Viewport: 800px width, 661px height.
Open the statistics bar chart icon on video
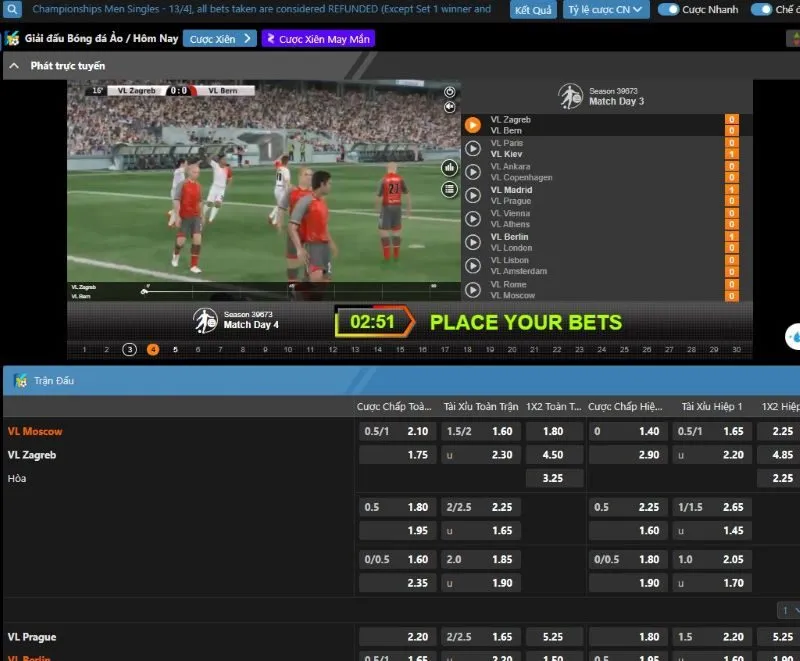point(449,168)
